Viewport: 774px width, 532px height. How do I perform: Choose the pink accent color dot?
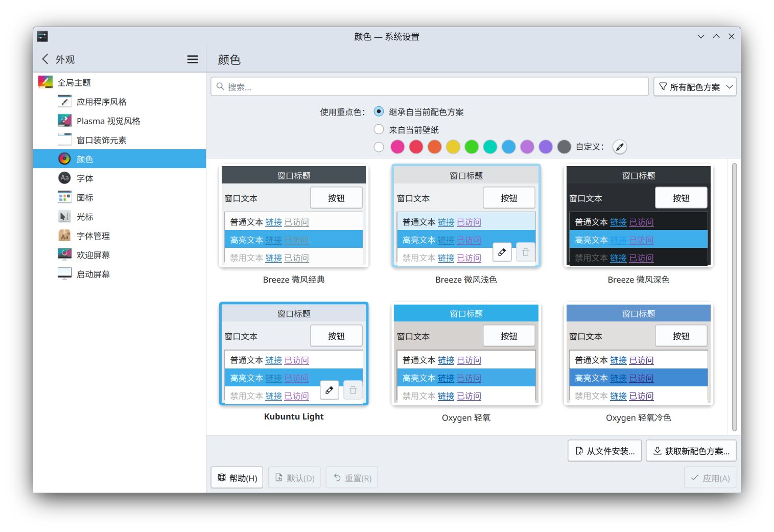pos(397,147)
